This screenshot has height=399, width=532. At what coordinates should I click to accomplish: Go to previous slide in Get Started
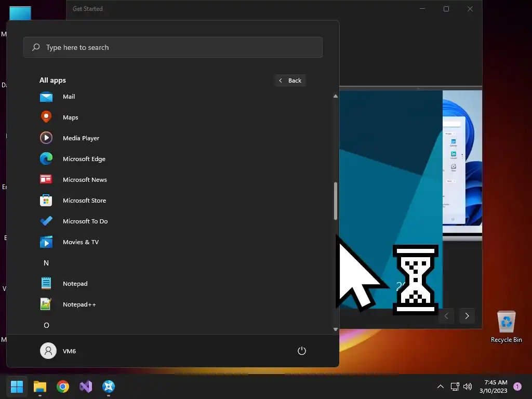[x=446, y=316]
